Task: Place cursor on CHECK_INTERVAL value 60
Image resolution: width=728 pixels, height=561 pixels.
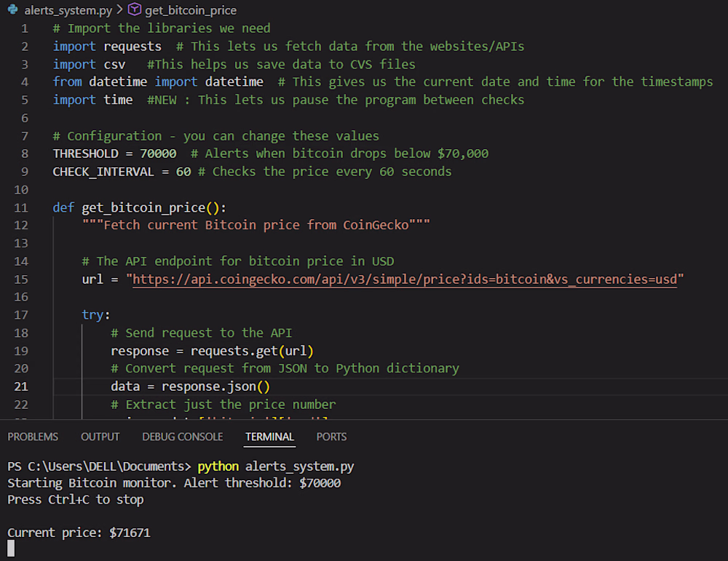Action: point(183,172)
